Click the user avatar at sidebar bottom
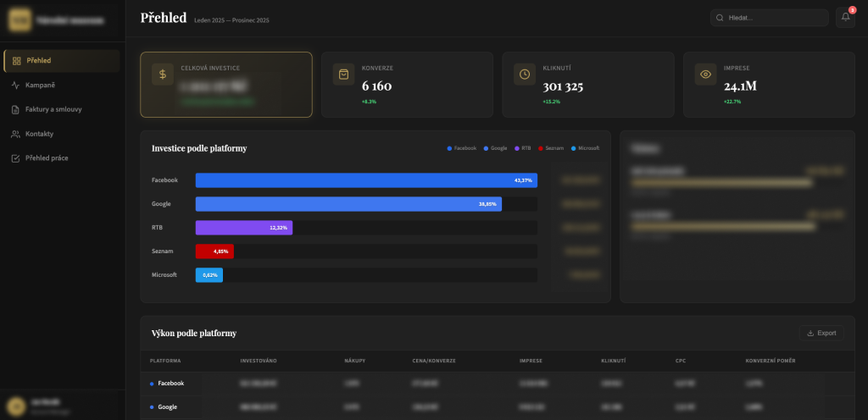868x420 pixels. (x=15, y=405)
